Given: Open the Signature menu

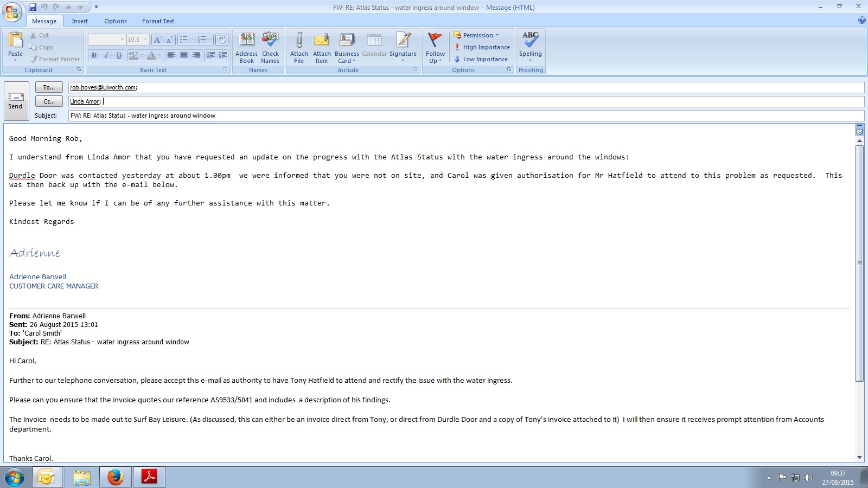Looking at the screenshot, I should 403,48.
